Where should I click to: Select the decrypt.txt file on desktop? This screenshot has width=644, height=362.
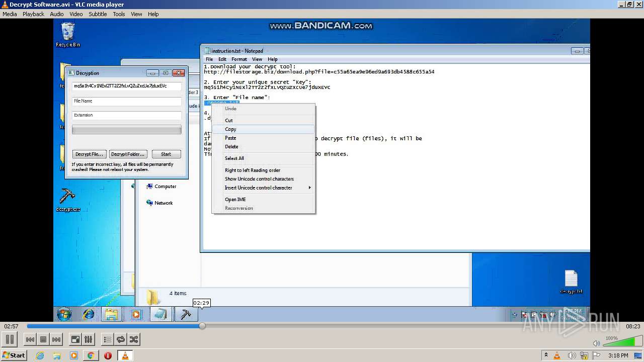(x=571, y=283)
